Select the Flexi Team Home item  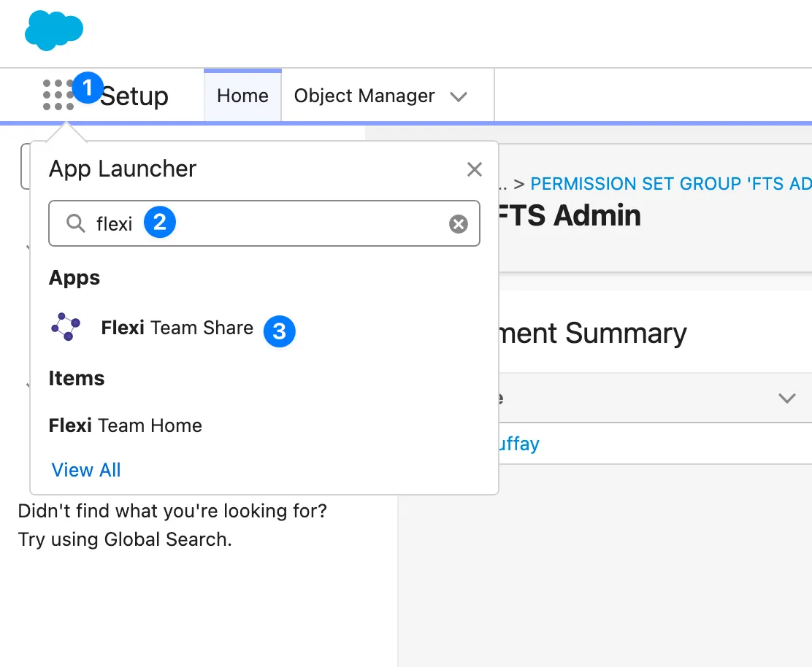tap(125, 425)
